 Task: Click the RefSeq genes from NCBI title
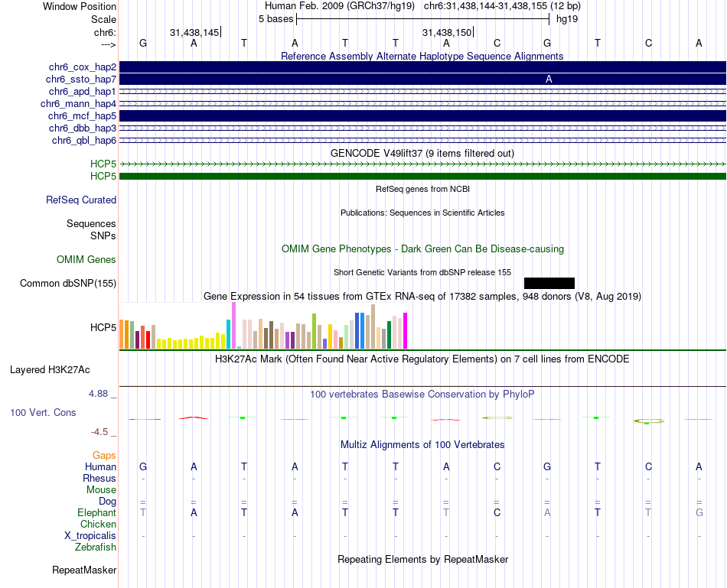pyautogui.click(x=423, y=189)
